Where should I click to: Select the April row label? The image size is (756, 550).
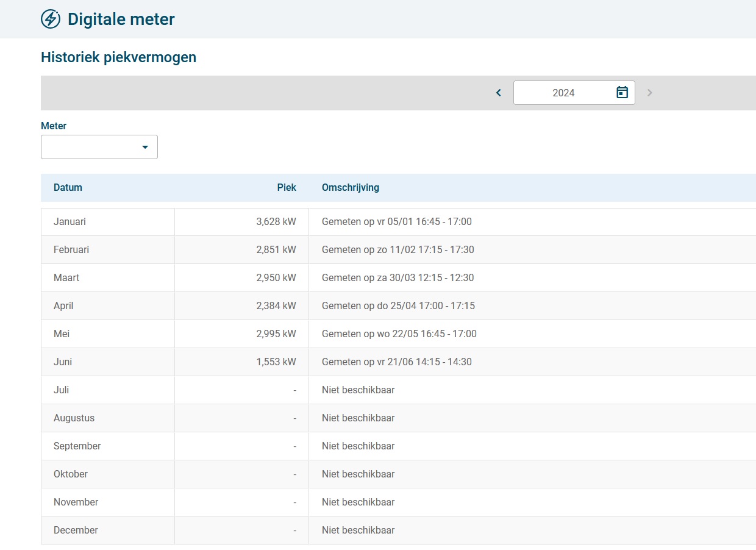click(x=63, y=306)
